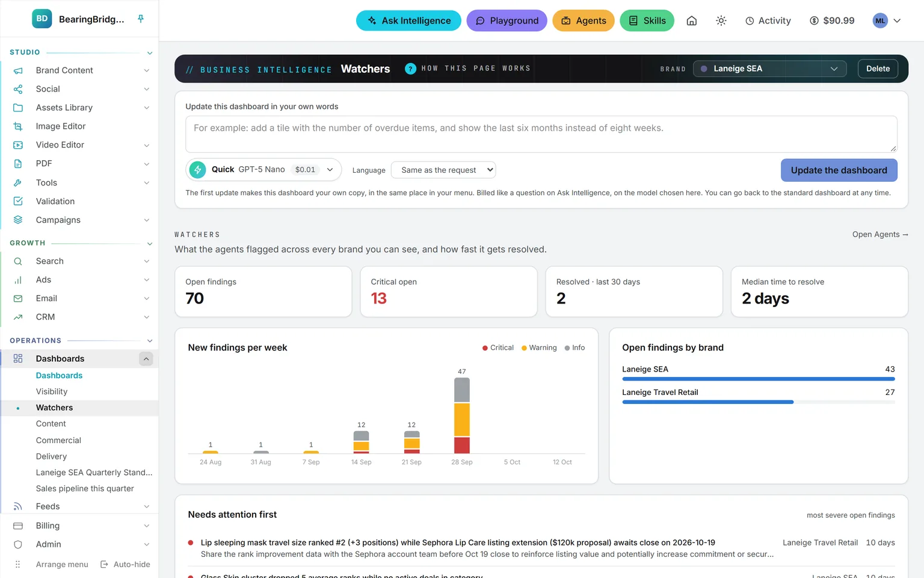Click the Search magnifier icon in sidebar
The width and height of the screenshot is (924, 578).
tap(18, 261)
